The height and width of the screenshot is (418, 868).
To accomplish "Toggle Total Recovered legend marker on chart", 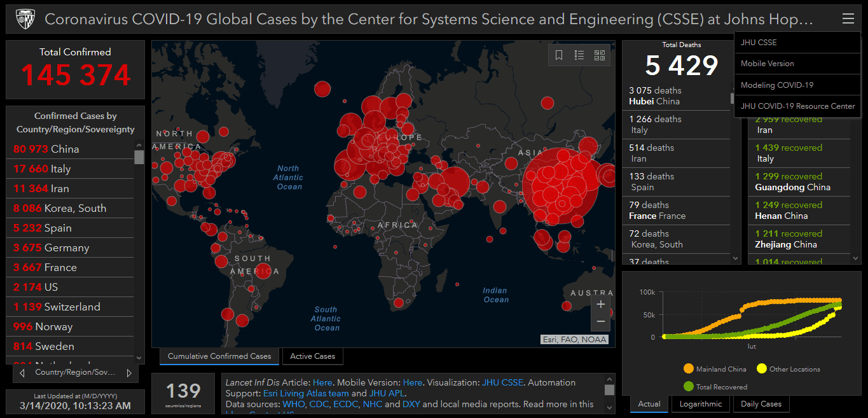I will pyautogui.click(x=688, y=386).
